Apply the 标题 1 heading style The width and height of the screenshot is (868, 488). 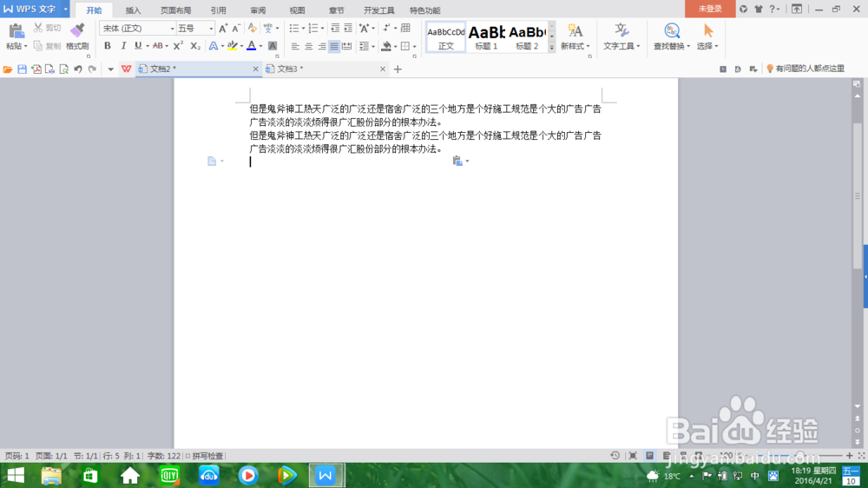486,37
